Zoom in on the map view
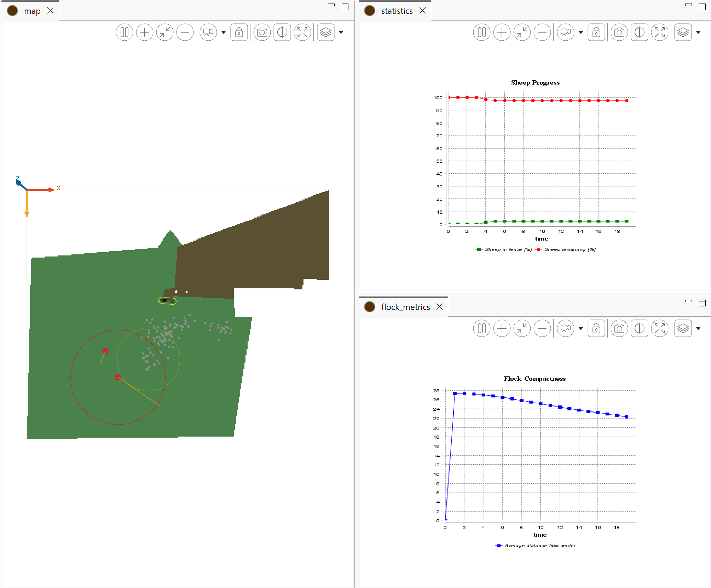 144,33
